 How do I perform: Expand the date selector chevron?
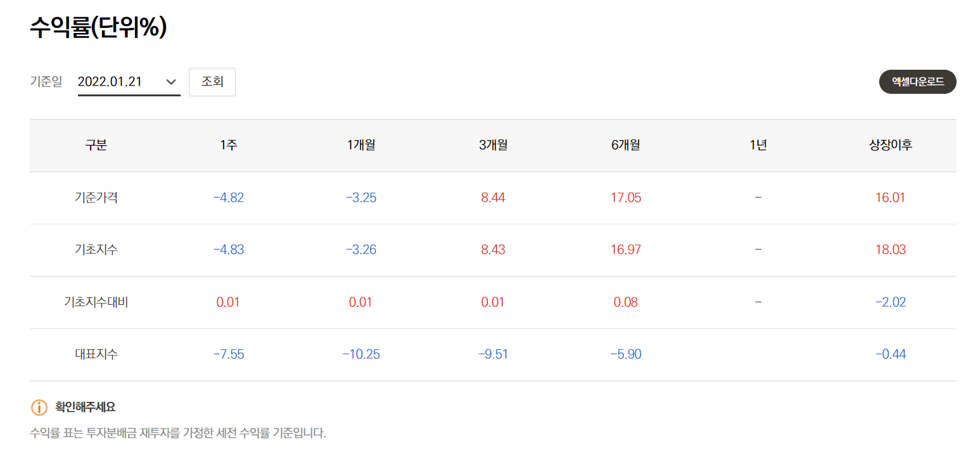click(x=170, y=81)
